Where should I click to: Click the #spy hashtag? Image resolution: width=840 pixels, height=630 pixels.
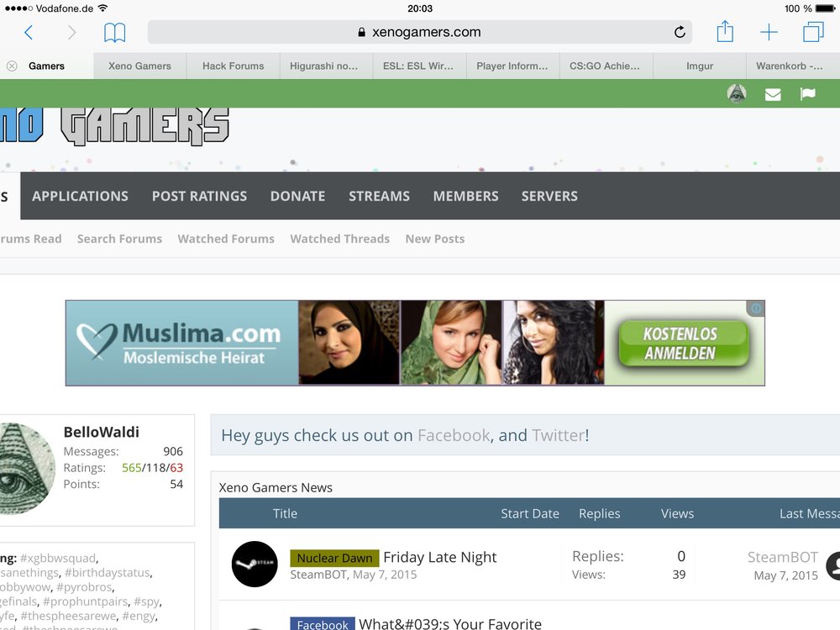coord(147,601)
